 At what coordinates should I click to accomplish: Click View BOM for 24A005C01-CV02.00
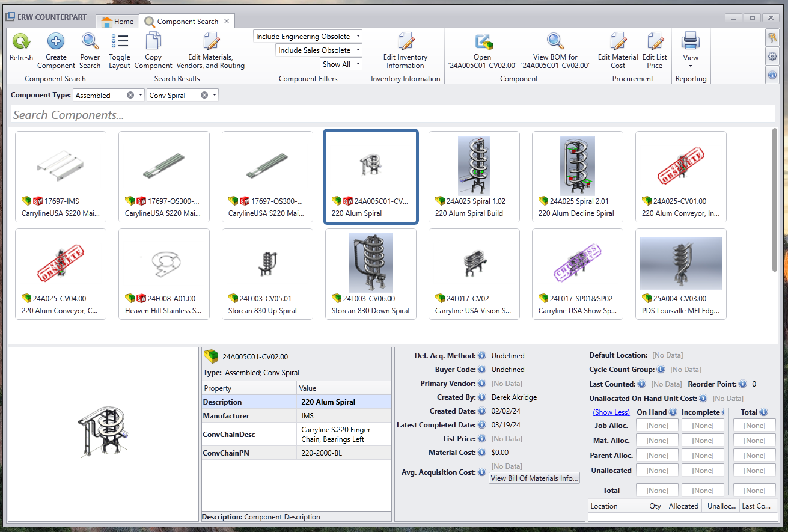(555, 42)
